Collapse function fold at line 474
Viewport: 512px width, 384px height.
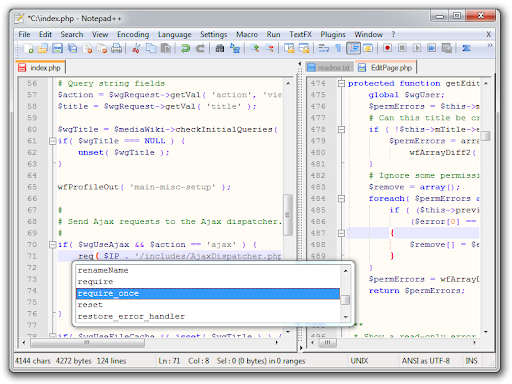[341, 83]
